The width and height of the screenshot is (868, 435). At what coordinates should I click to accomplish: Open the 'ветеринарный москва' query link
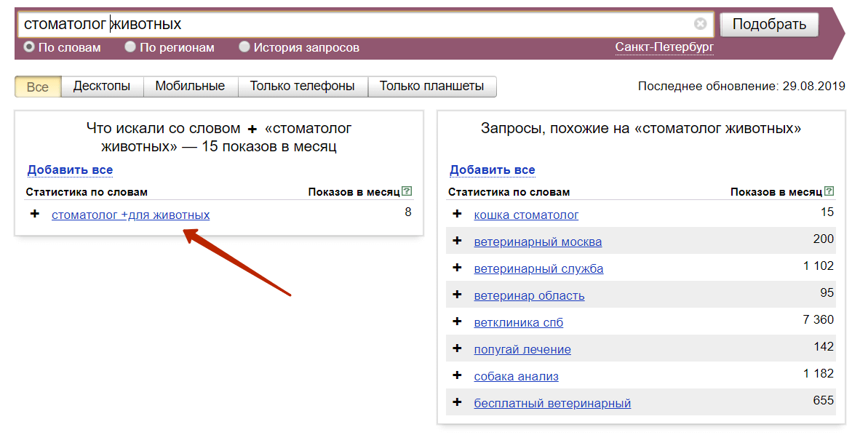tap(538, 242)
